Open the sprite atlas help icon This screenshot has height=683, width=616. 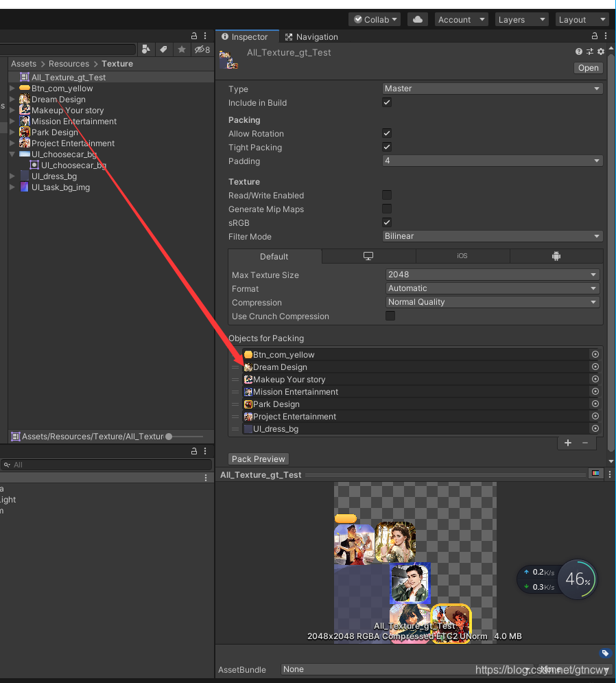(578, 51)
